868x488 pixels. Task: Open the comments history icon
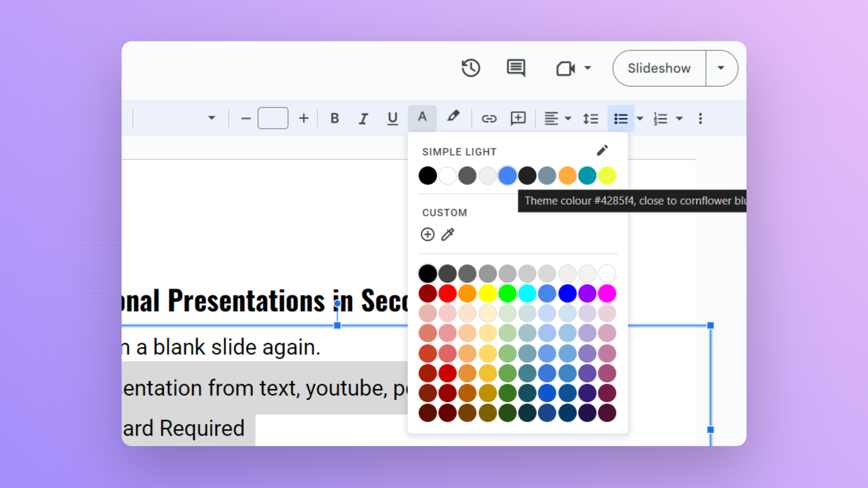pos(516,68)
